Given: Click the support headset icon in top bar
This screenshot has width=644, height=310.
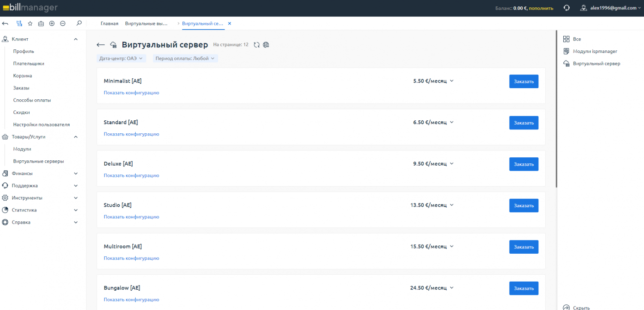Looking at the screenshot, I should [567, 8].
